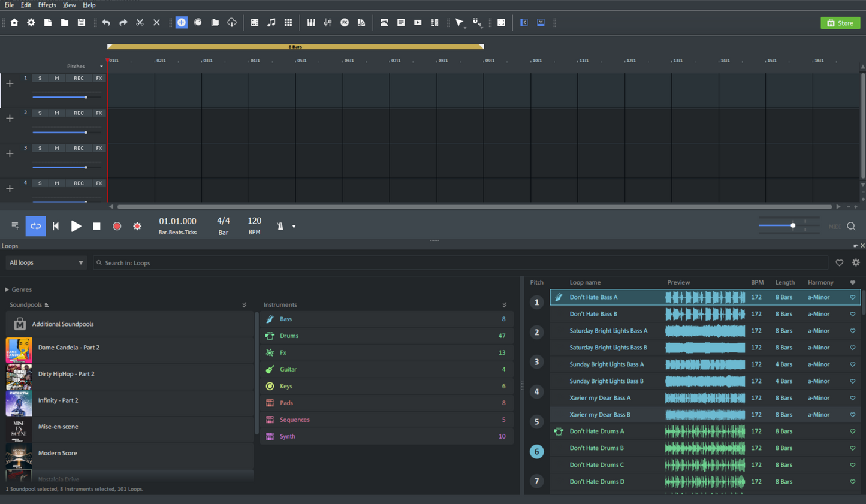
Task: Select the Drums instrument category
Action: tap(289, 336)
